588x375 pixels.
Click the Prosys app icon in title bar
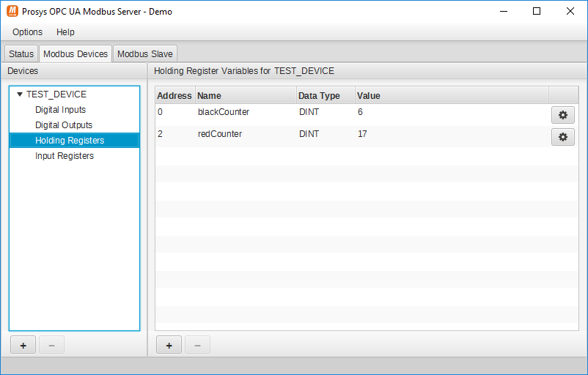tap(12, 12)
